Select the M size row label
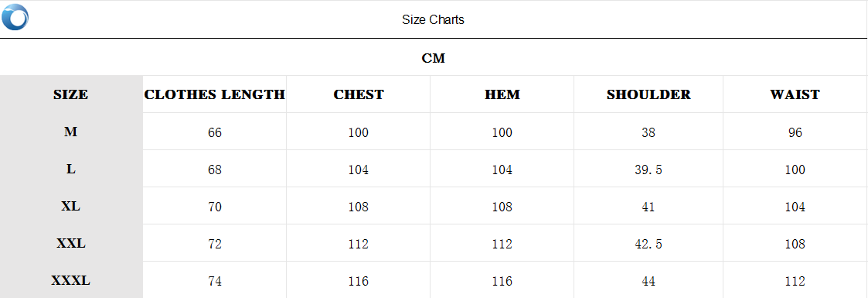Image resolution: width=868 pixels, height=298 pixels. pos(71,132)
